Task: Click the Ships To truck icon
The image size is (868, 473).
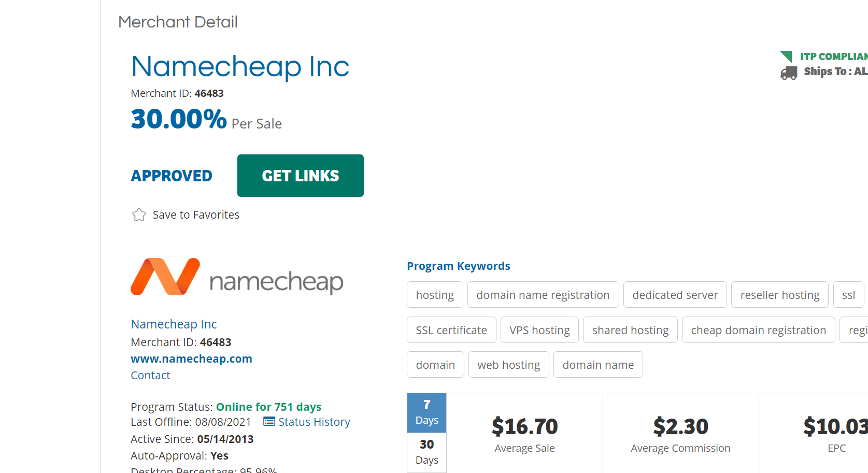Action: 788,73
